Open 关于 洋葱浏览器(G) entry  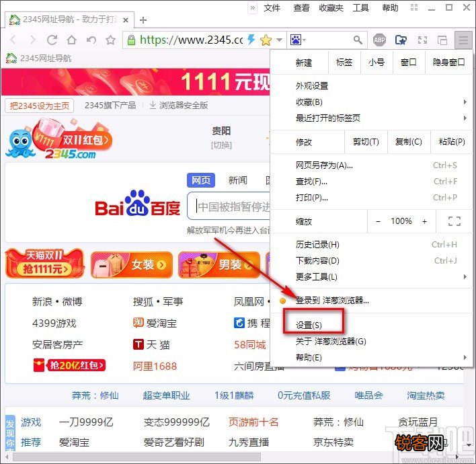tap(371, 342)
